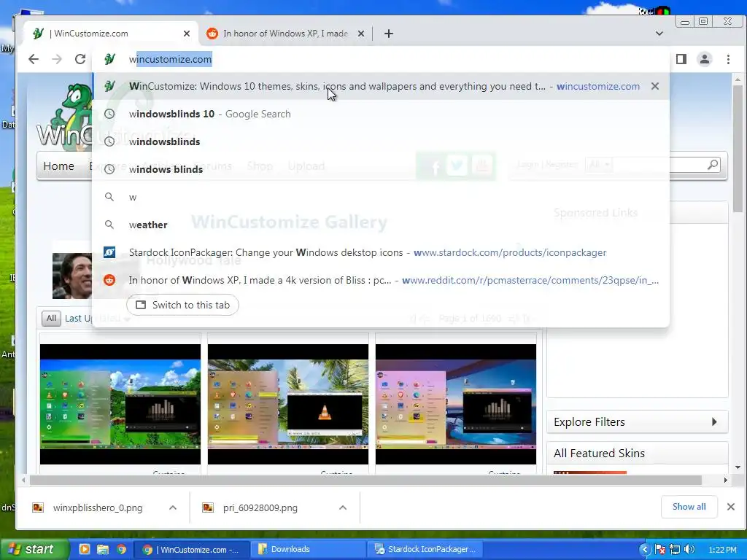
Task: Open a new tab with the plus icon
Action: [389, 34]
